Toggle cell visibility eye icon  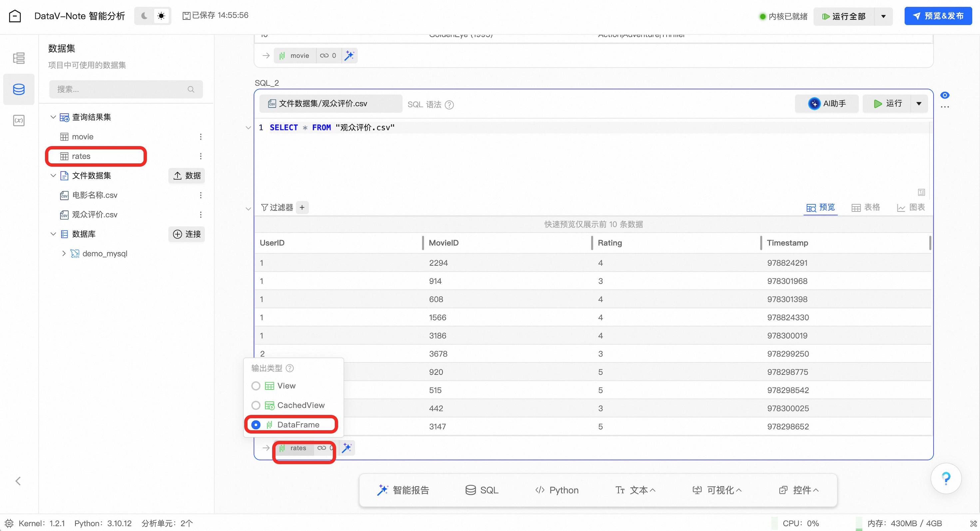click(x=945, y=95)
